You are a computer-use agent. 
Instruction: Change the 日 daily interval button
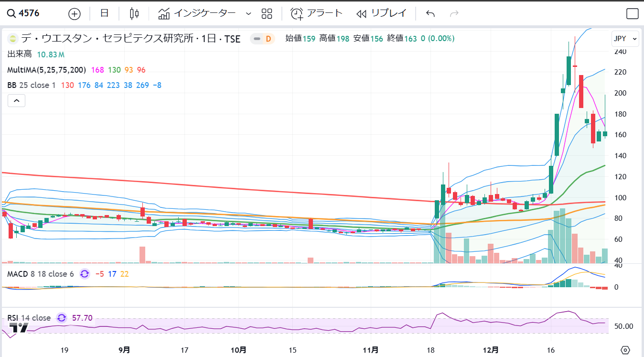pos(104,13)
